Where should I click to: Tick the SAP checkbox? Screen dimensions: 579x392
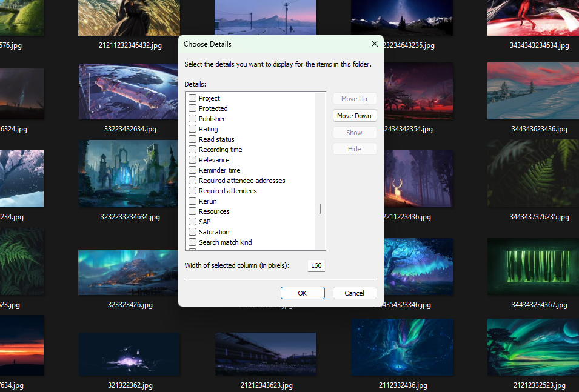(x=192, y=222)
